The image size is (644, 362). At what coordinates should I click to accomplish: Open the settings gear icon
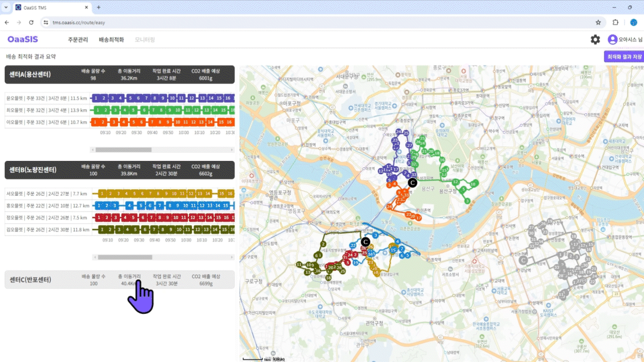tap(595, 39)
